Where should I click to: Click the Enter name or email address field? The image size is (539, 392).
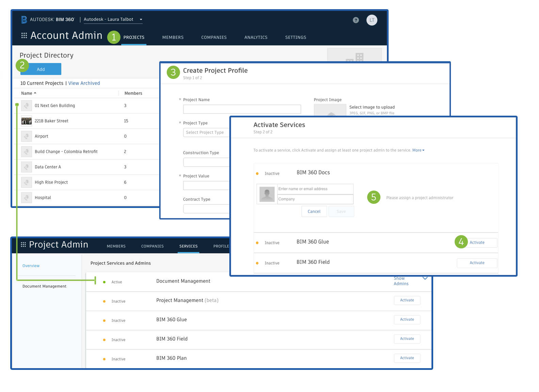tap(315, 189)
